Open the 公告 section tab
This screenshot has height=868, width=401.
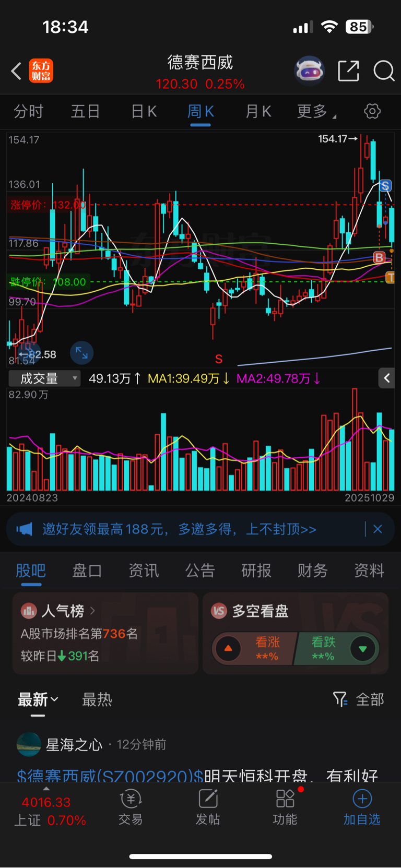pyautogui.click(x=200, y=570)
